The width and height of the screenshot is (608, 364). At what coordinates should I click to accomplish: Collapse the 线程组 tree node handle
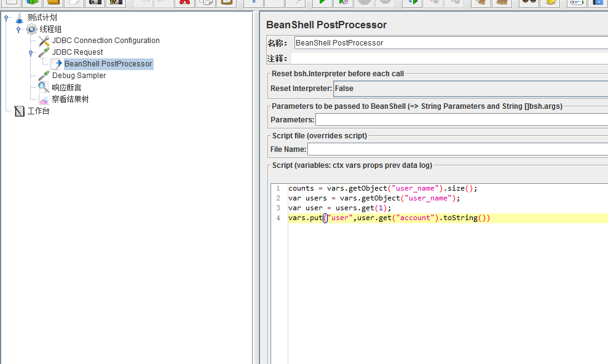pos(18,30)
